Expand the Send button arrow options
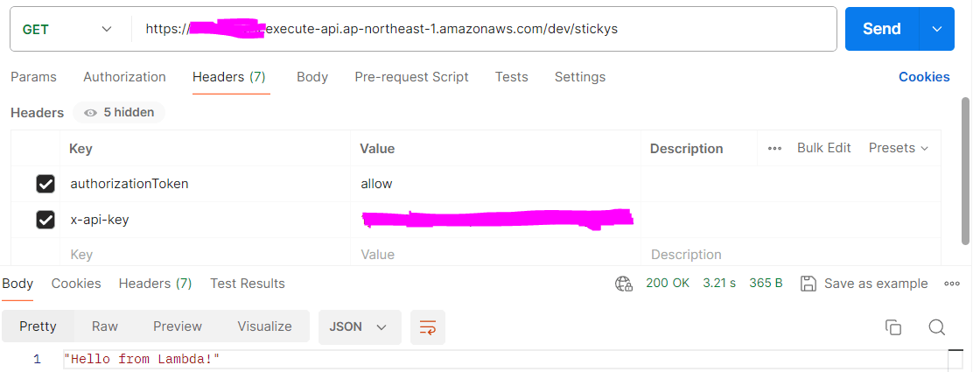Image resolution: width=980 pixels, height=372 pixels. pos(937,29)
